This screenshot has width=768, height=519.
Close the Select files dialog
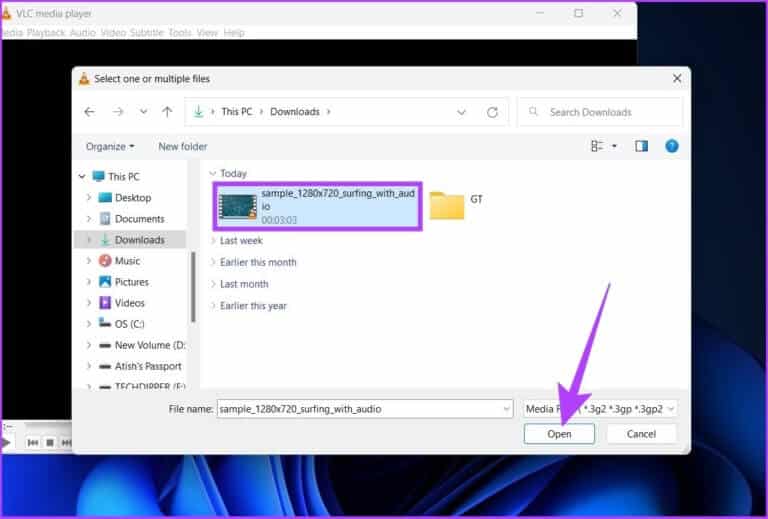(x=677, y=78)
